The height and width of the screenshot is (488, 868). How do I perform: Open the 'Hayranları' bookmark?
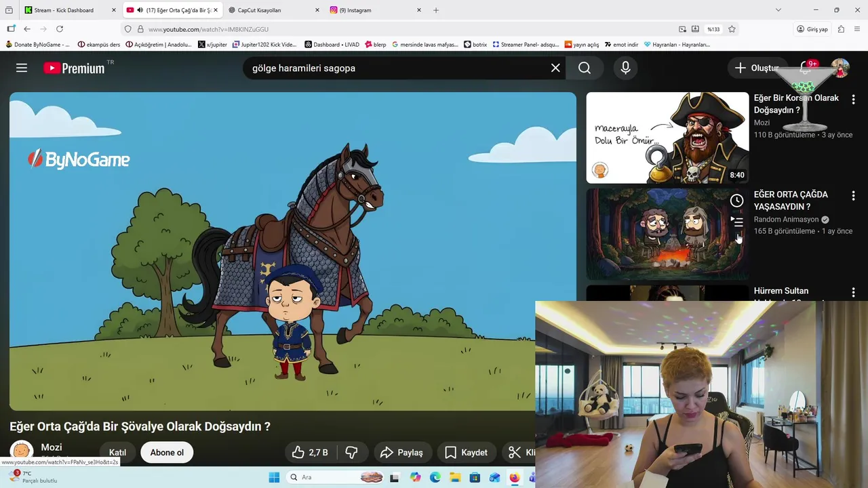click(x=677, y=44)
